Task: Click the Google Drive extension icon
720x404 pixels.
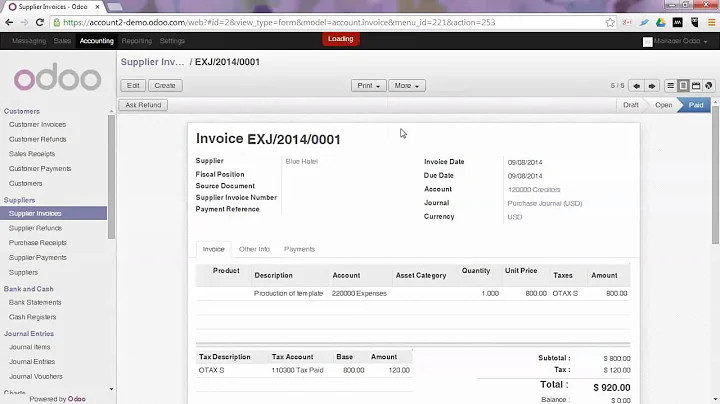Action: (660, 22)
